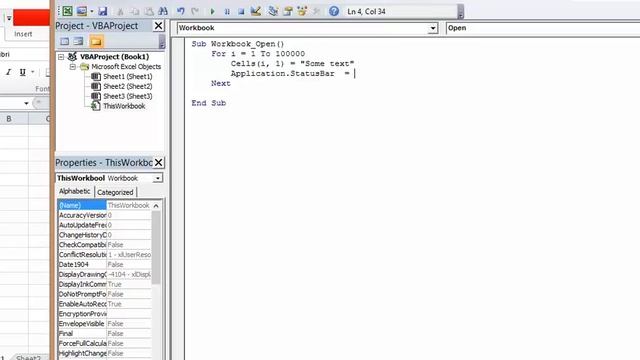This screenshot has height=360, width=640.
Task: Click the Copy icon in the VBA toolbar
Action: pyautogui.click(x=135, y=11)
